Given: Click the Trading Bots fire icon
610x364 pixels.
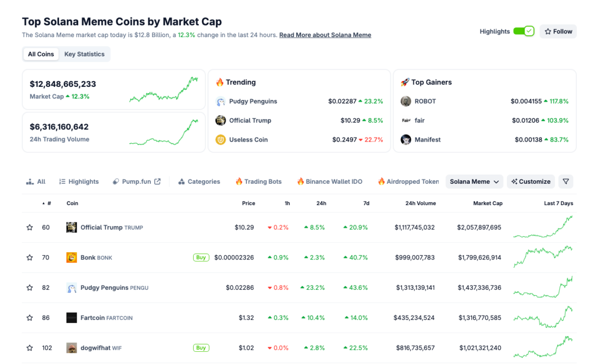Looking at the screenshot, I should 239,181.
